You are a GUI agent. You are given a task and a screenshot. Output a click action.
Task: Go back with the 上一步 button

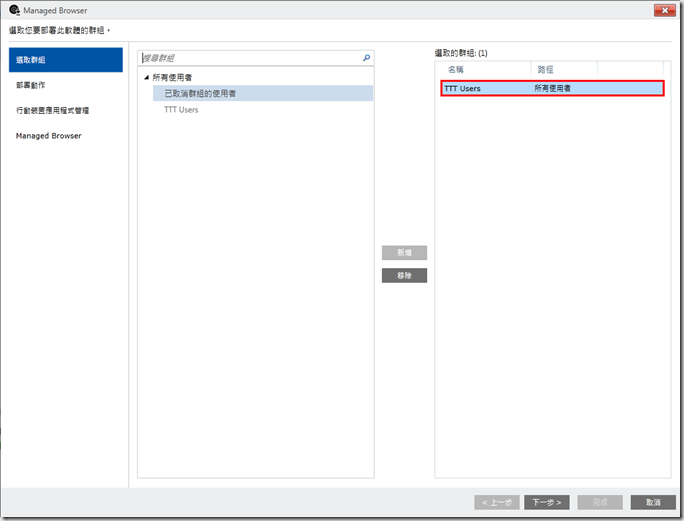click(497, 502)
